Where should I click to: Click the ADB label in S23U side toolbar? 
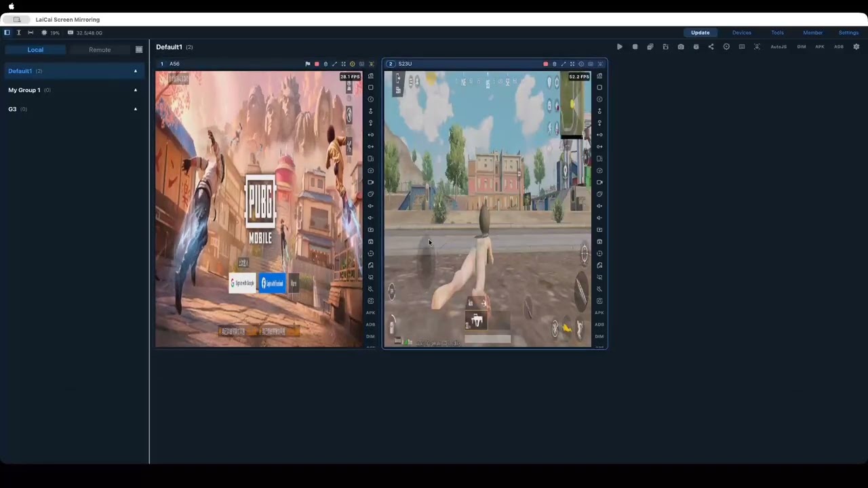(x=599, y=325)
